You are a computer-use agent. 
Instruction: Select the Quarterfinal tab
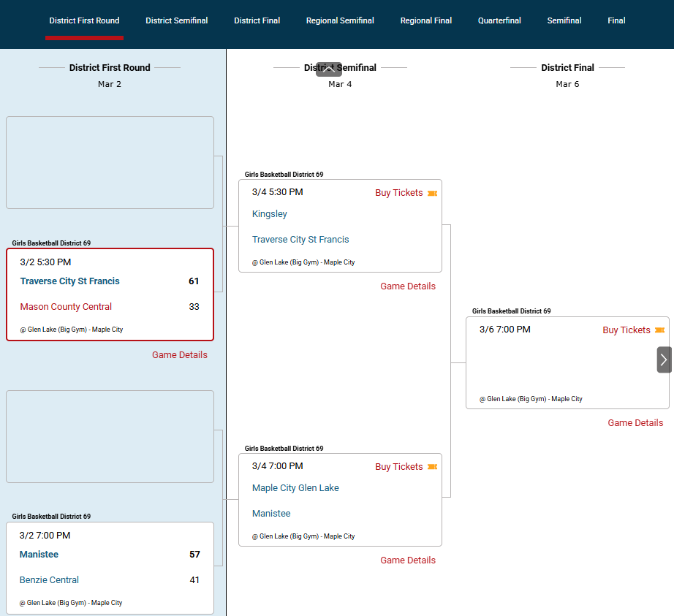click(x=499, y=20)
